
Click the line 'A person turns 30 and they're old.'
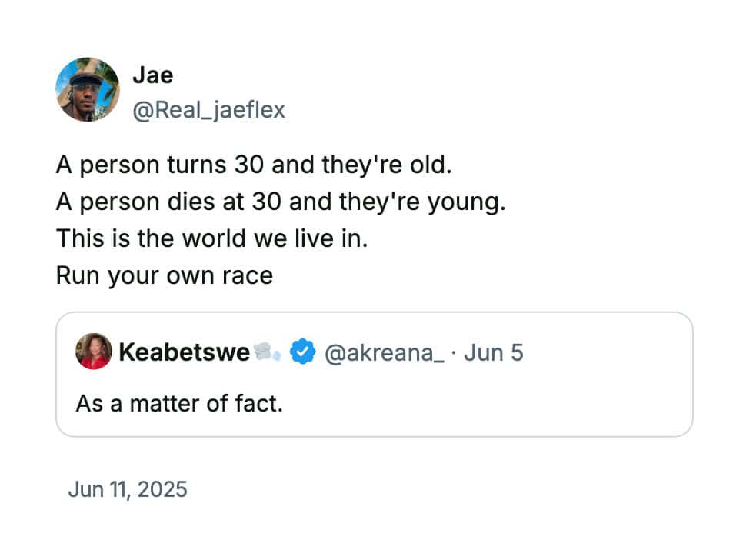[x=254, y=165]
